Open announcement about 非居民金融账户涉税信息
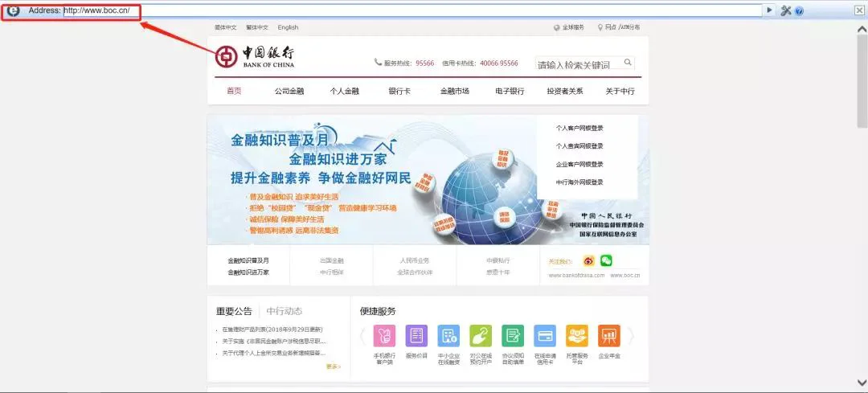Viewport: 868px width, 393px height. (274, 342)
